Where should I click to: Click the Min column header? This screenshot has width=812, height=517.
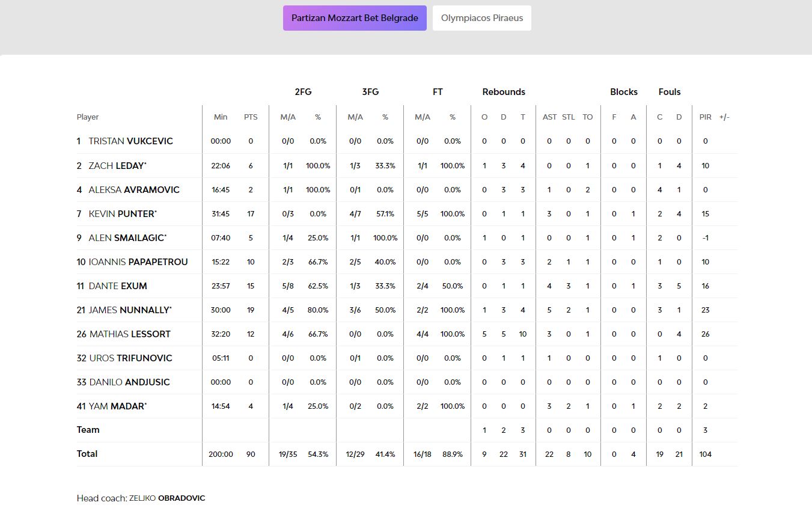221,117
